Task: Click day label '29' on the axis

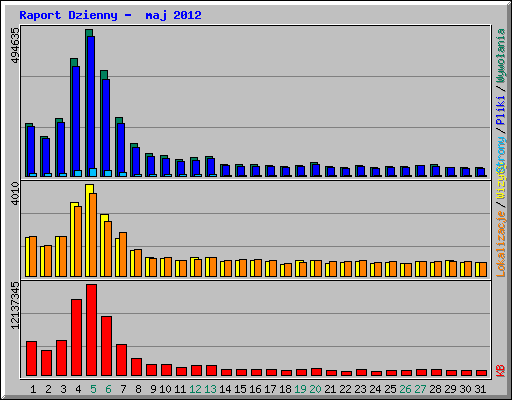Action: pyautogui.click(x=450, y=389)
